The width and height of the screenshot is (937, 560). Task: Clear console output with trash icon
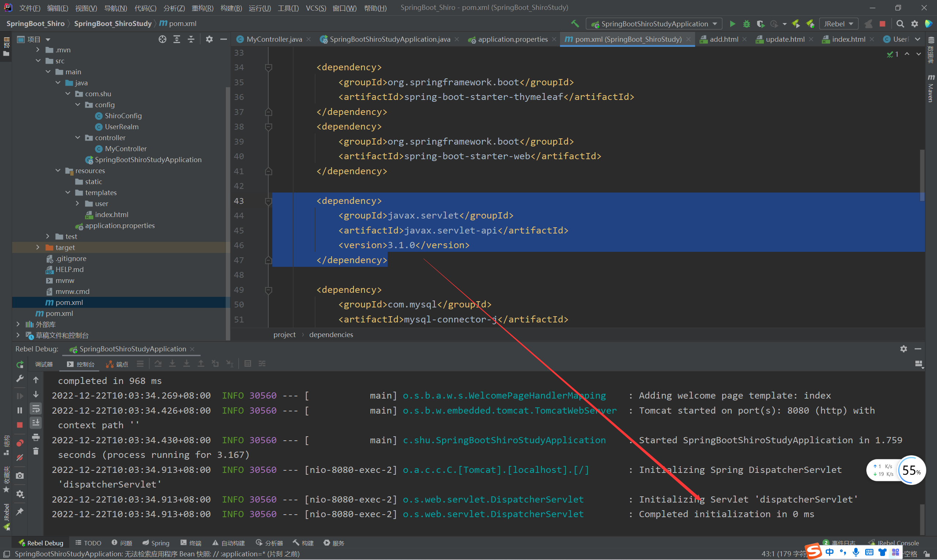(36, 451)
